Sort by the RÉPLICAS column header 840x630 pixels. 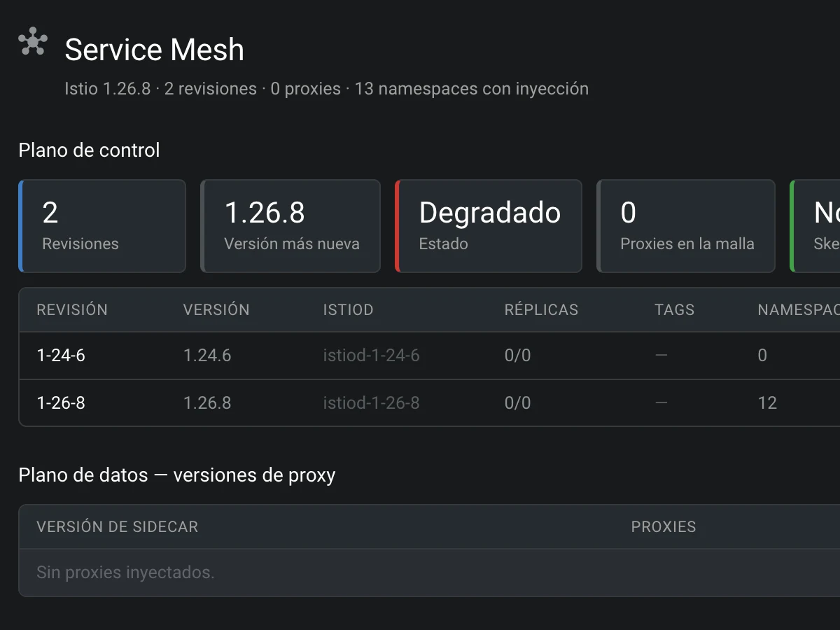click(541, 309)
